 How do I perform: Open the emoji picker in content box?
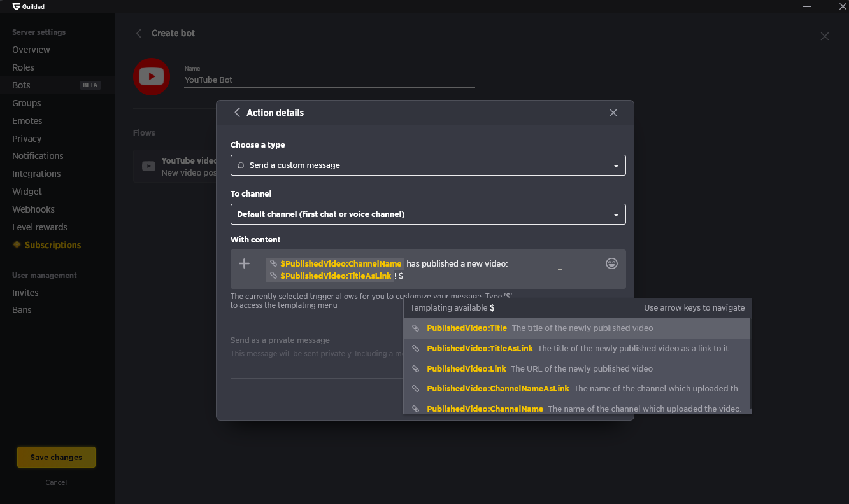pyautogui.click(x=611, y=263)
